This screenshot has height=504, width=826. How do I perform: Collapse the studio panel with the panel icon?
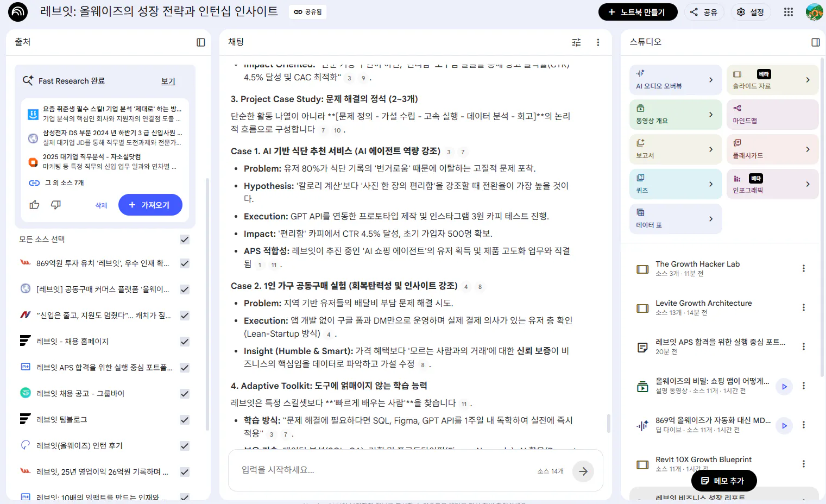(816, 42)
